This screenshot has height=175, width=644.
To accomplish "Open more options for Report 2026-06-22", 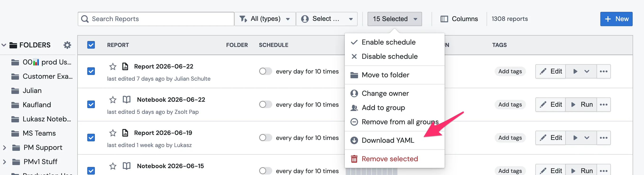I will click(x=603, y=72).
